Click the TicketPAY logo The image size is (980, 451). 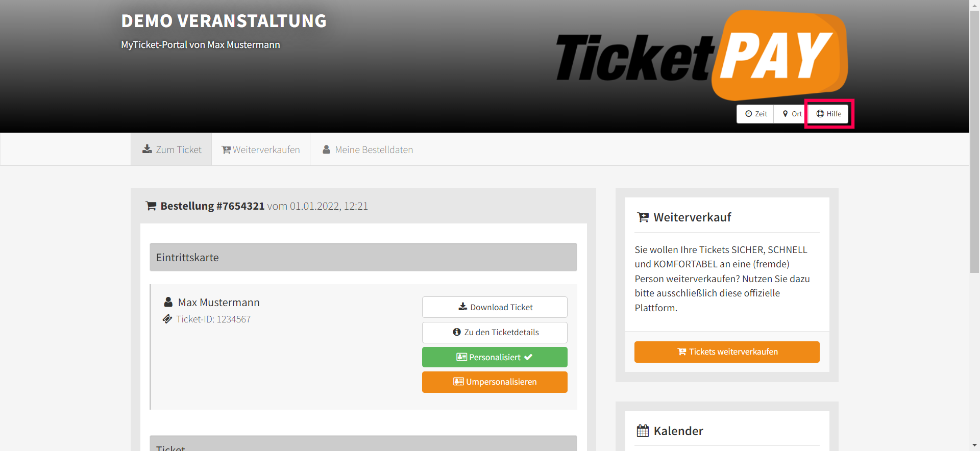click(x=702, y=55)
